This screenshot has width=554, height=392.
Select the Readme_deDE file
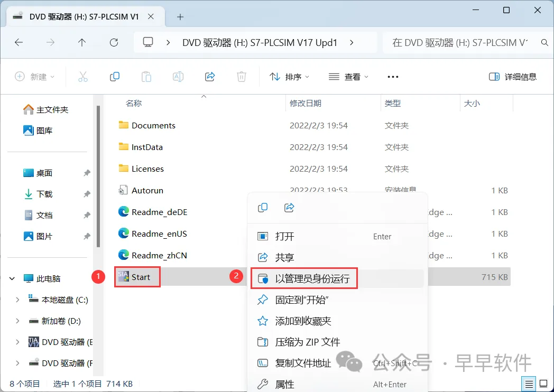point(152,212)
